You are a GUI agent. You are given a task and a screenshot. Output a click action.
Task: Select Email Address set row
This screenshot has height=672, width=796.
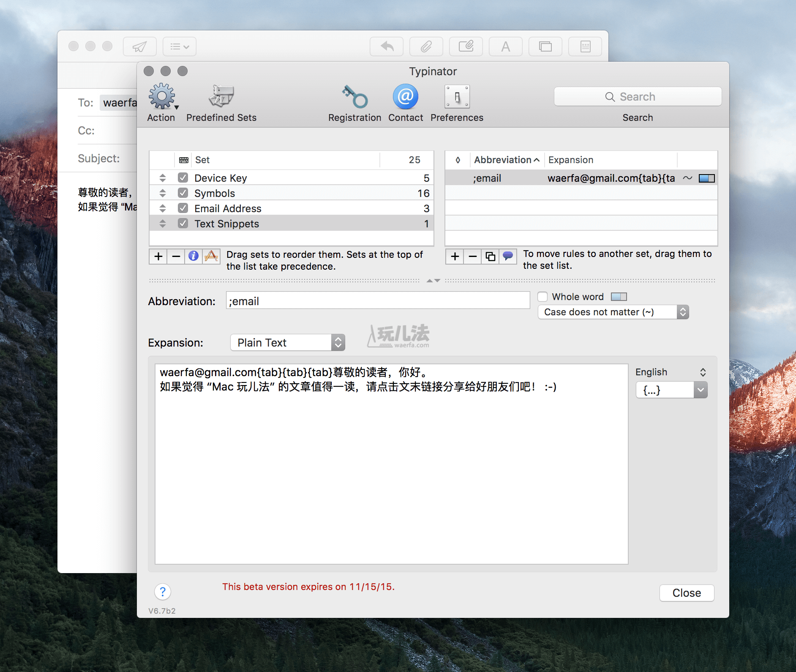click(x=292, y=208)
